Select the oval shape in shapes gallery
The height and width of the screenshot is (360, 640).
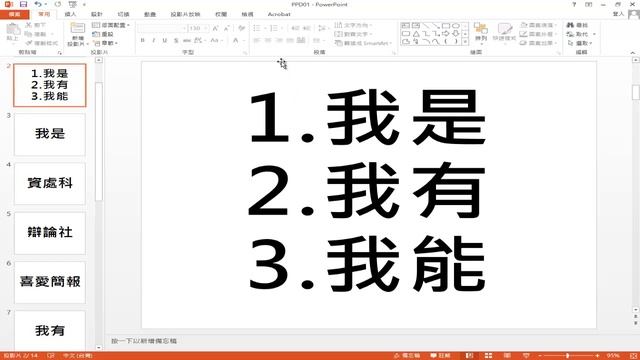456,25
